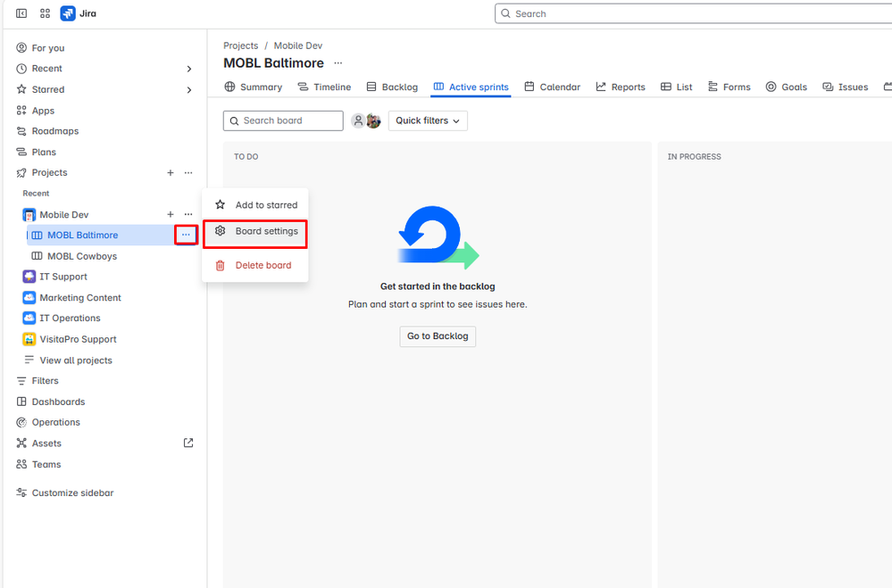Click the Search board field

pos(283,120)
